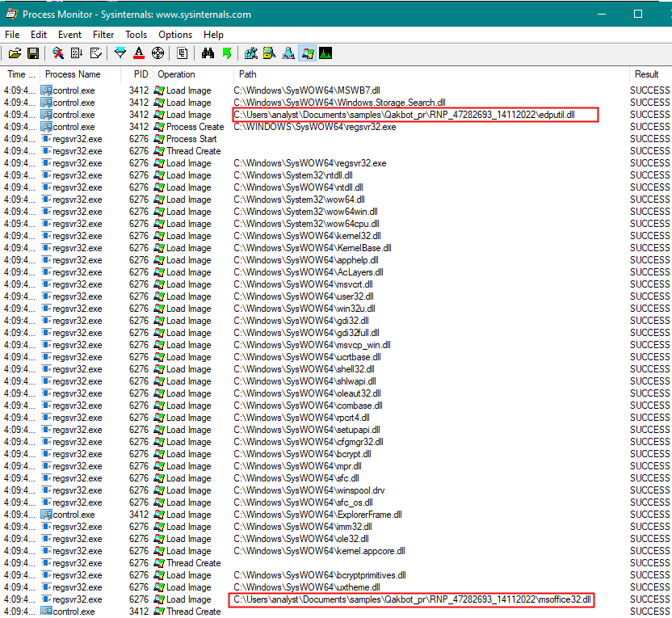The image size is (672, 618).
Task: Clear the event display
Action: click(96, 53)
